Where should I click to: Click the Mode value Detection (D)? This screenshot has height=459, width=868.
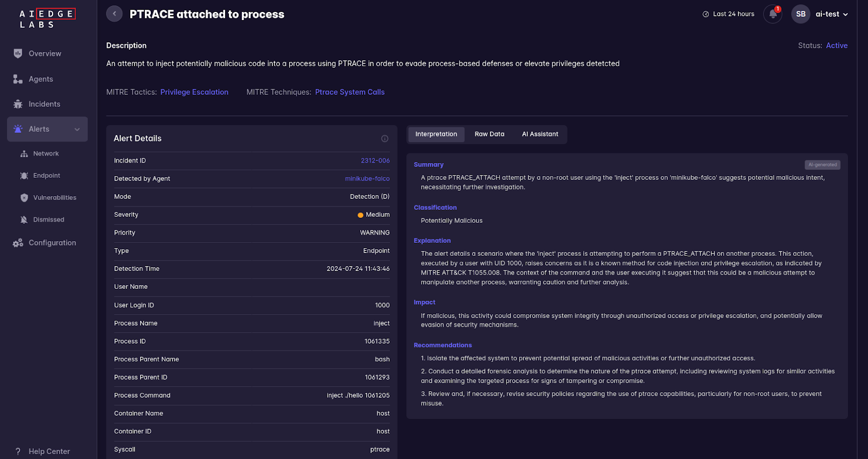[x=370, y=197]
